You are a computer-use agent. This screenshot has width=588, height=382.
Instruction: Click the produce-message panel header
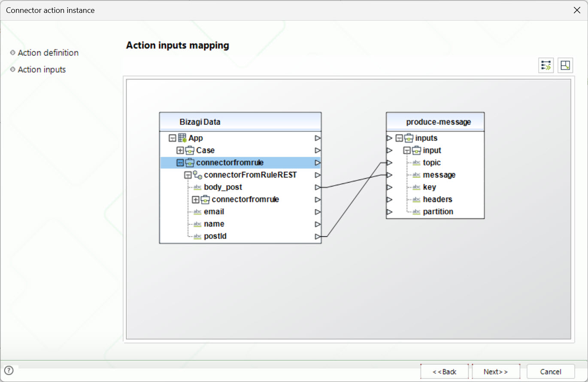[435, 122]
